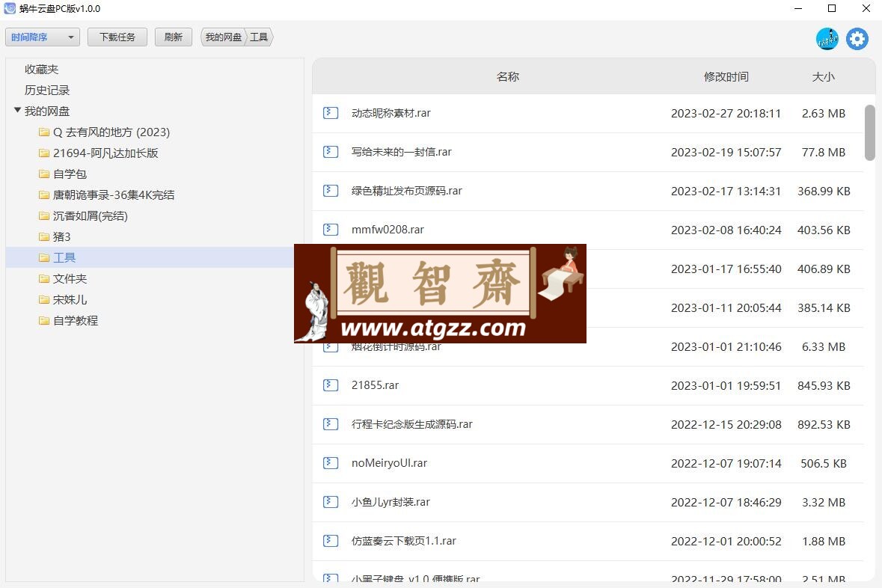Viewport: 882px width, 588px height.
Task: Go to 我的网盘 breadcrumb
Action: tap(224, 37)
